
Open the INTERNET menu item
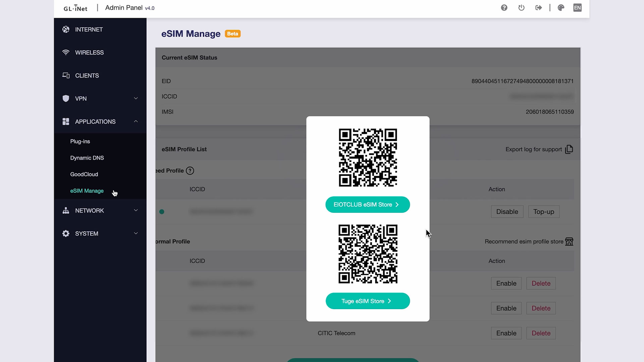100,29
